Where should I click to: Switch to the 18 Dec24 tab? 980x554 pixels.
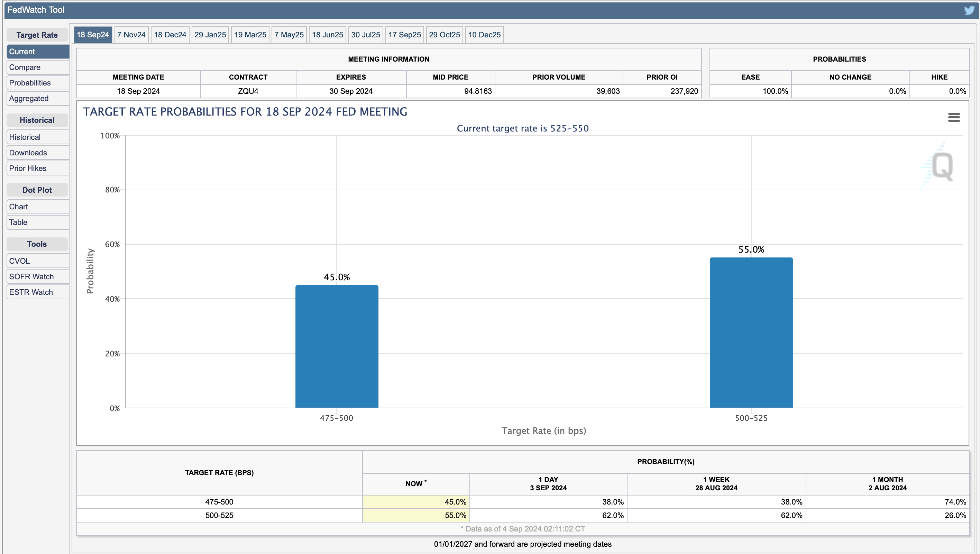(170, 35)
